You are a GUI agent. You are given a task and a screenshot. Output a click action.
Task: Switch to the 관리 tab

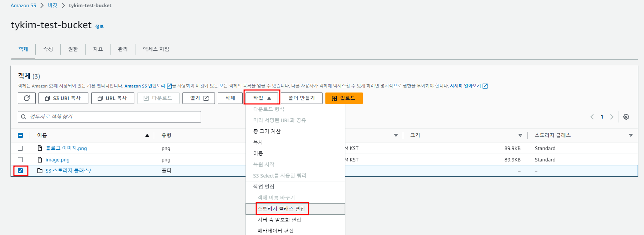click(x=123, y=49)
